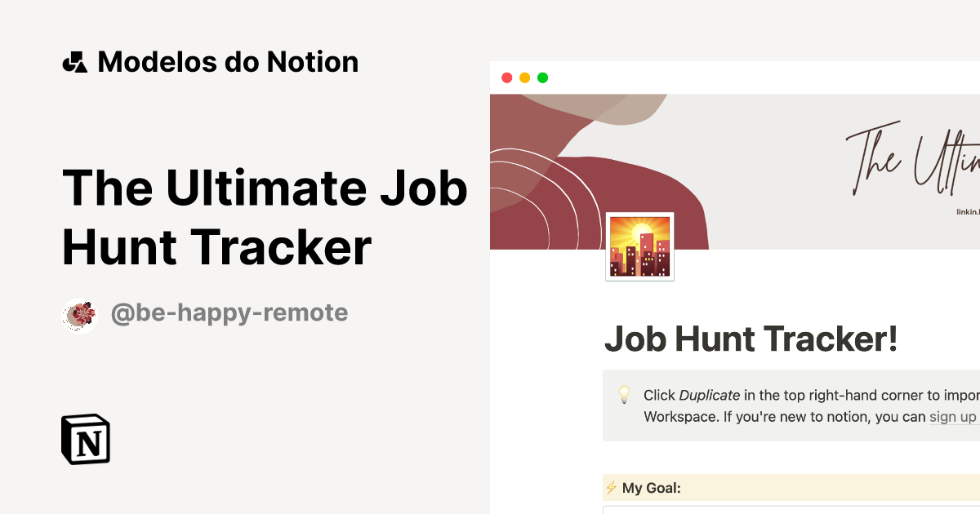The width and height of the screenshot is (980, 514).
Task: Click the Modelos do Notion logo icon
Action: [75, 61]
